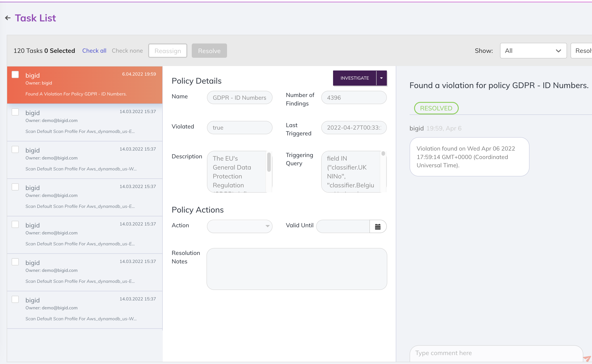Open the Valid Until calendar picker

[x=377, y=227]
